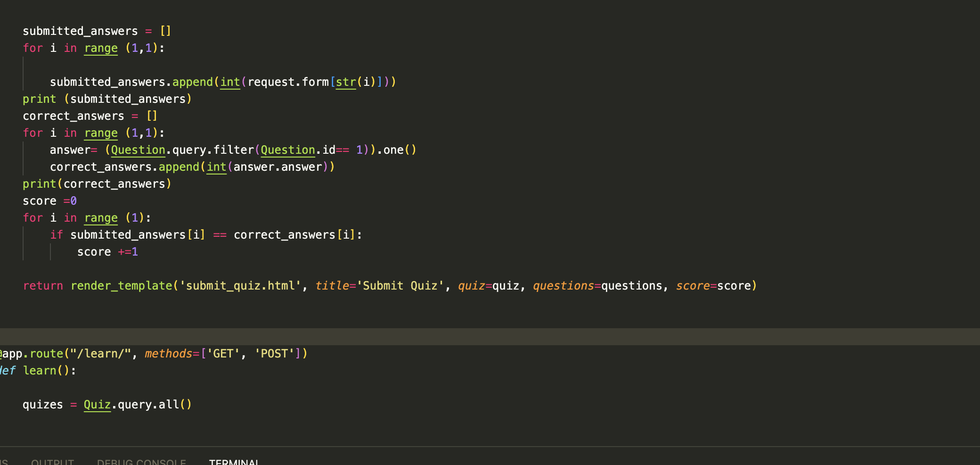Click the 'questions=questions' argument
Image resolution: width=980 pixels, height=465 pixels.
coord(597,286)
